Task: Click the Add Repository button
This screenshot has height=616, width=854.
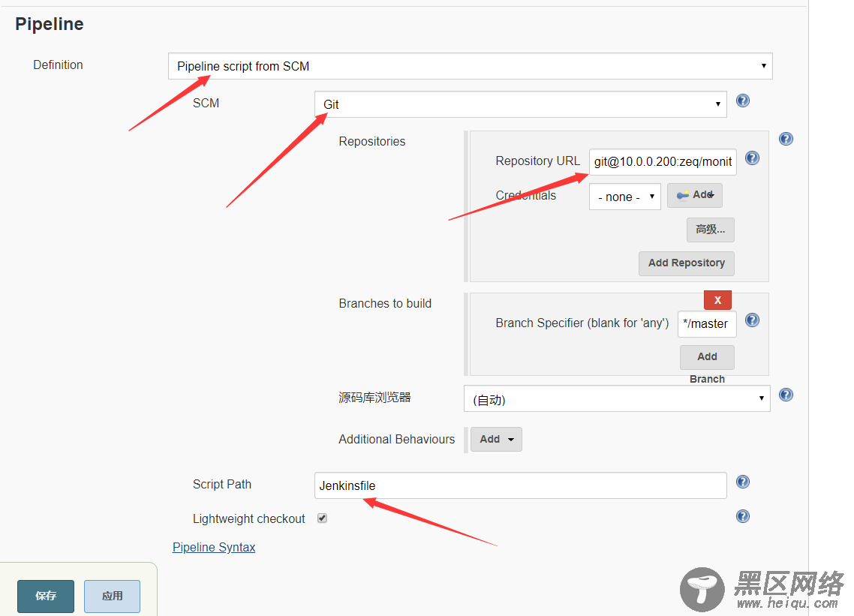Action: point(686,263)
